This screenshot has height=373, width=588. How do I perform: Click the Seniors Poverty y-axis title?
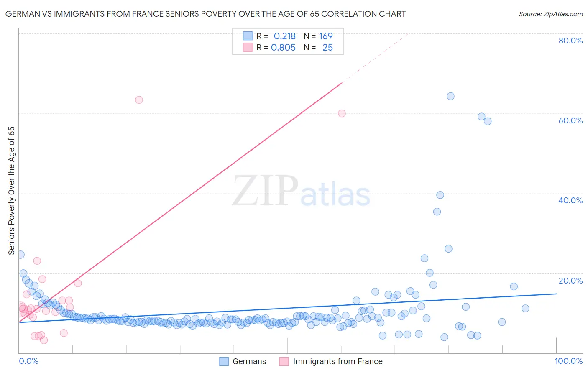tap(11, 191)
